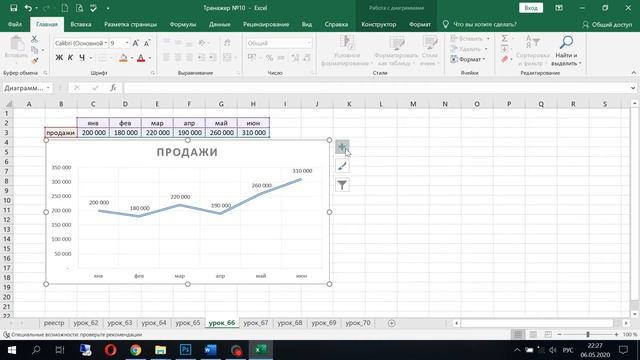The image size is (640, 360).
Task: Collapse the ribbon with the caret
Action: pos(633,73)
